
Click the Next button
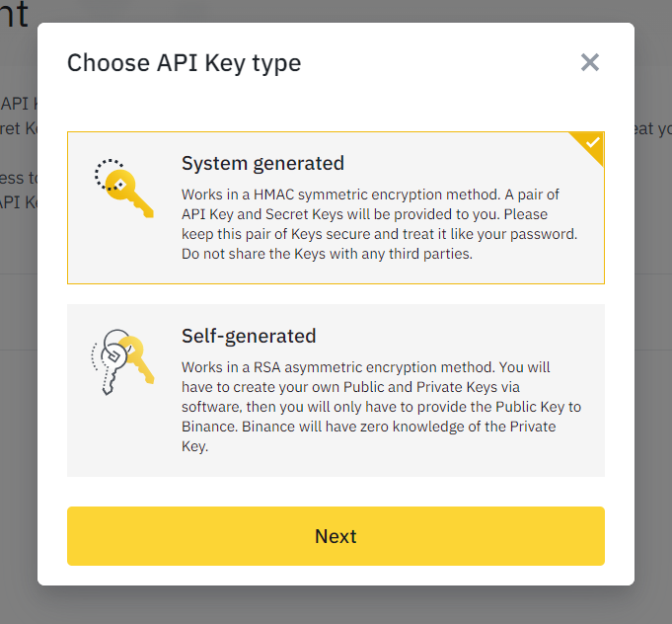336,536
